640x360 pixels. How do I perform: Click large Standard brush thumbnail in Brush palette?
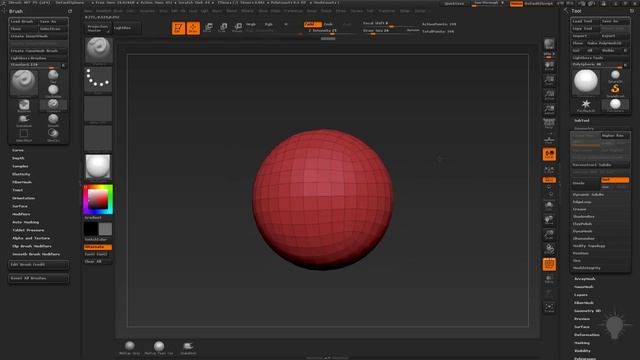point(24,82)
